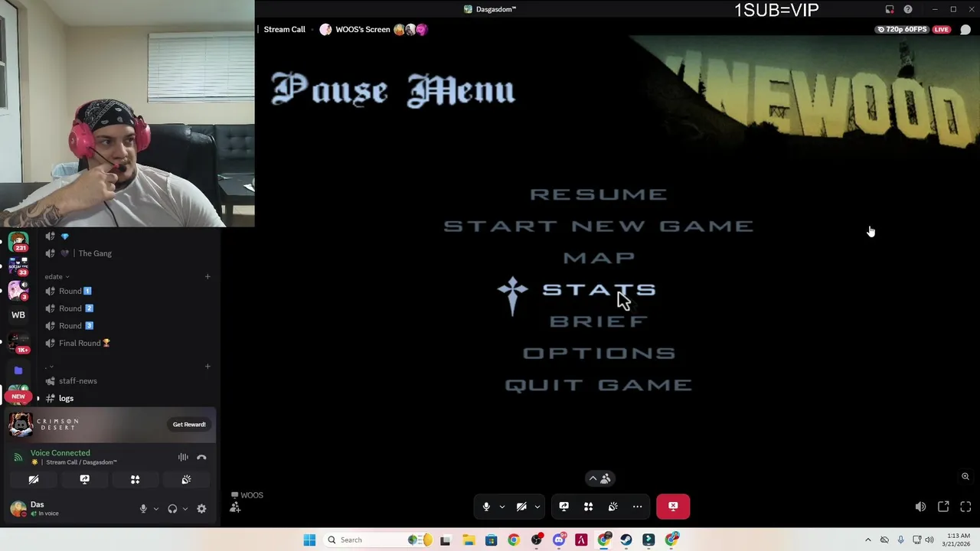Click Voice Connected status text
This screenshot has width=980, height=551.
coord(60,453)
